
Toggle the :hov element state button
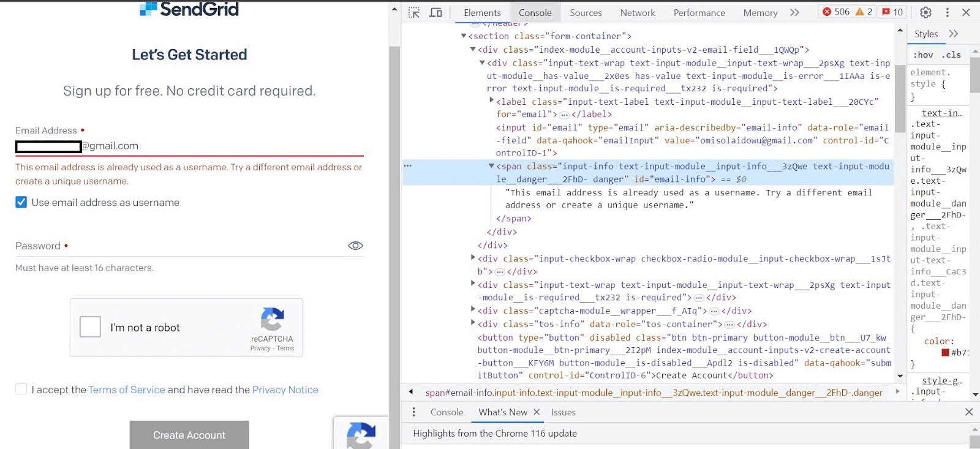click(x=923, y=55)
